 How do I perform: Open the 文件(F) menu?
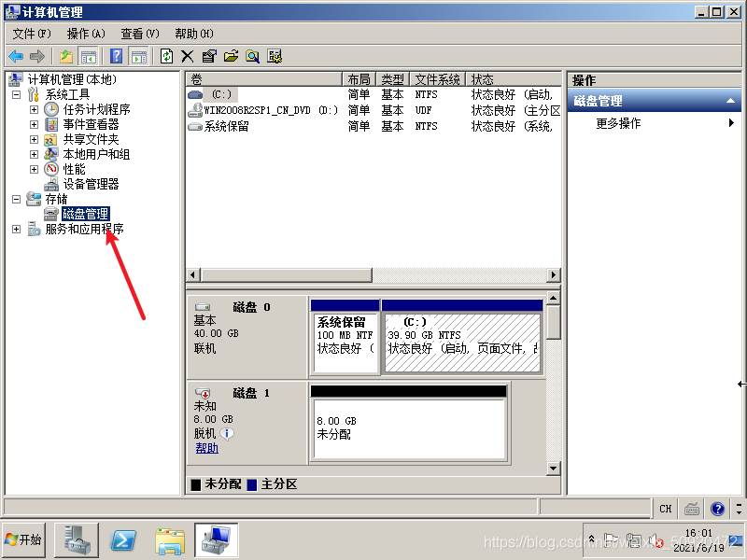pyautogui.click(x=32, y=34)
